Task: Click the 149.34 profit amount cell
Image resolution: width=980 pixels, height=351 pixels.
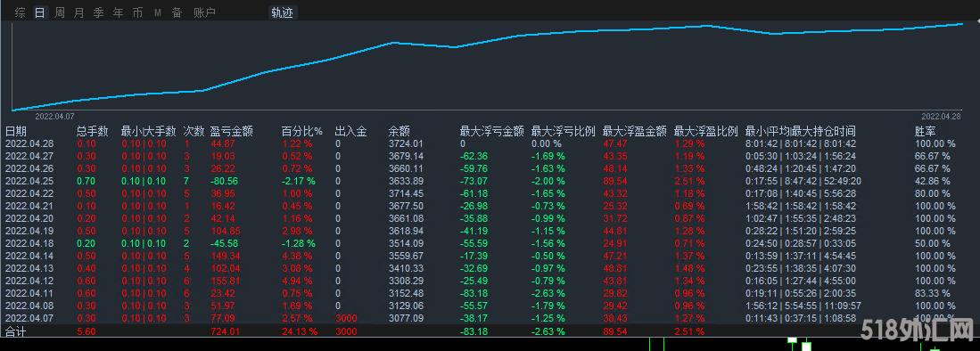Action: pos(226,256)
